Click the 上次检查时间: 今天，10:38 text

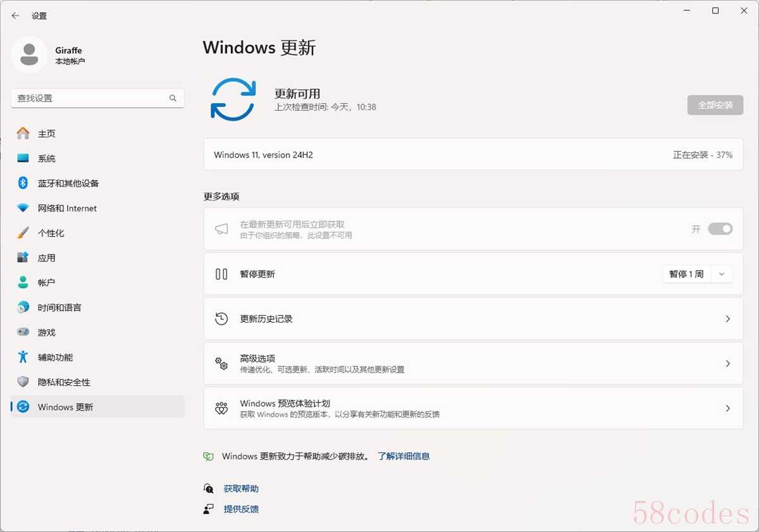[x=325, y=108]
